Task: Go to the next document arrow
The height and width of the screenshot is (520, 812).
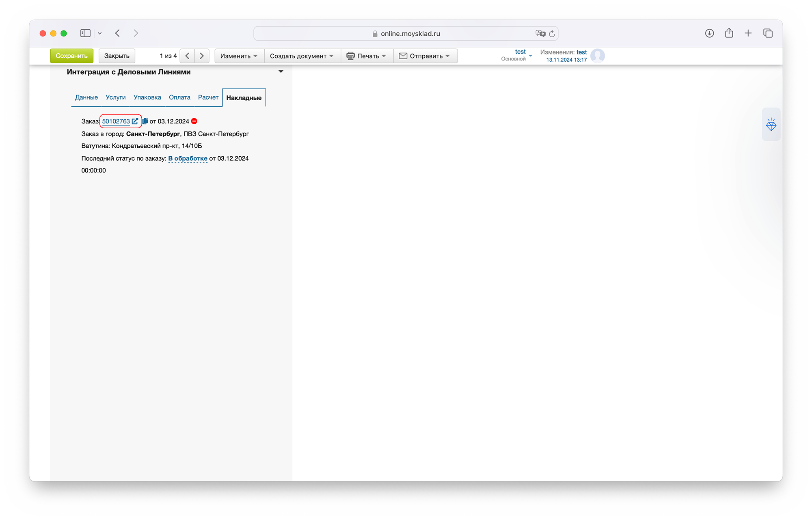Action: pyautogui.click(x=202, y=56)
